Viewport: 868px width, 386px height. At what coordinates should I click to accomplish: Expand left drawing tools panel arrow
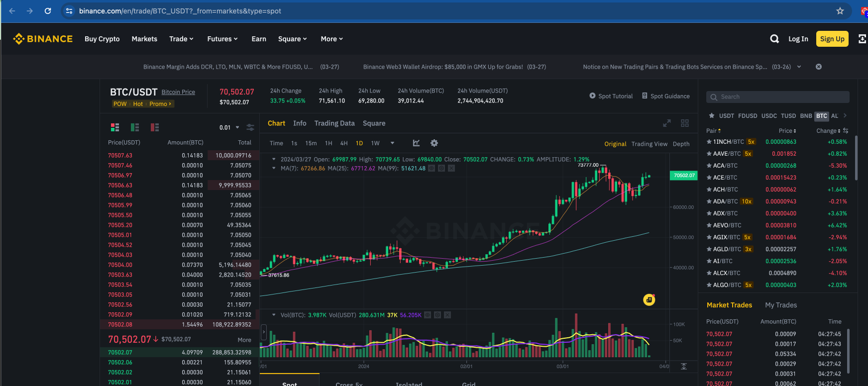pos(264,332)
